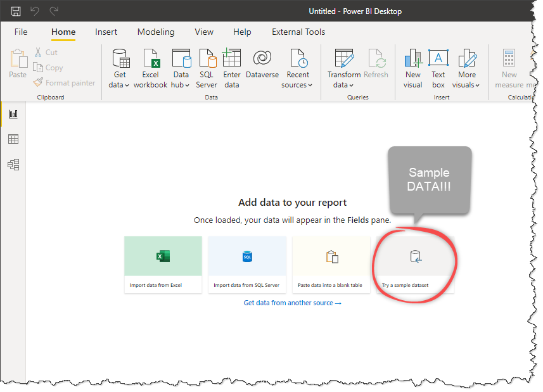Open the Get data button
This screenshot has height=392, width=543.
pos(119,69)
